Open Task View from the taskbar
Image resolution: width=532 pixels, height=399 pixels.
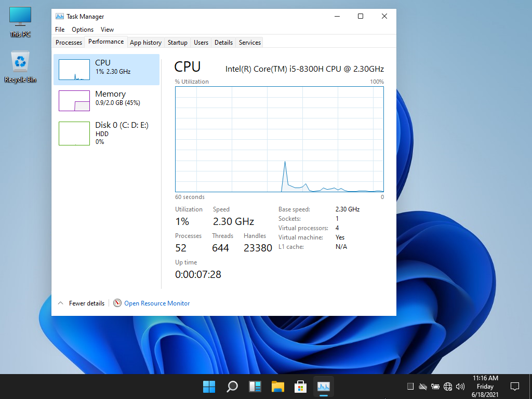click(x=255, y=387)
